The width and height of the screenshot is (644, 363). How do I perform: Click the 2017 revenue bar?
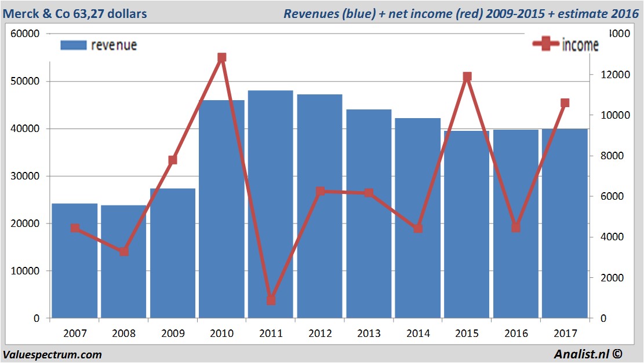click(565, 223)
